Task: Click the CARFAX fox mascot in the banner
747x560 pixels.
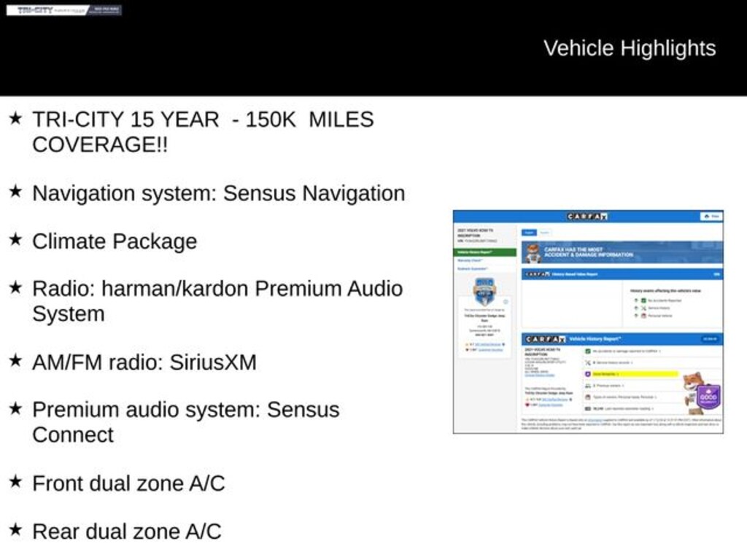Action: [533, 253]
